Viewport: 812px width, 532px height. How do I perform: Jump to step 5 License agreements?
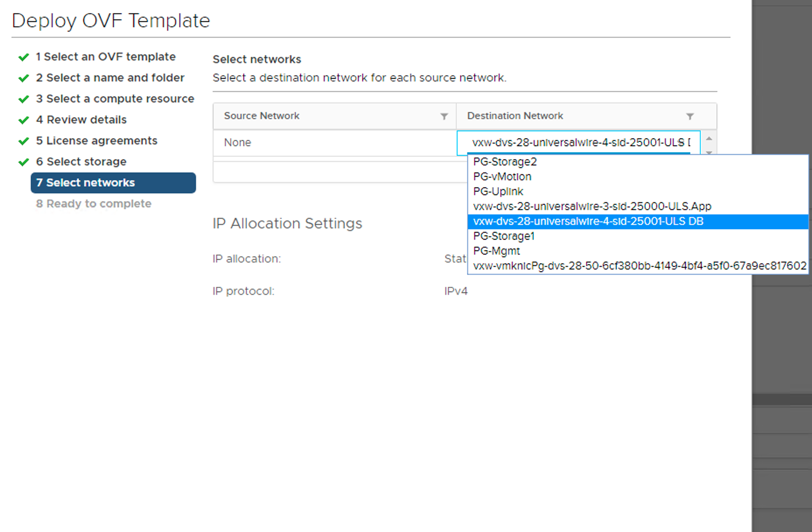pos(96,141)
